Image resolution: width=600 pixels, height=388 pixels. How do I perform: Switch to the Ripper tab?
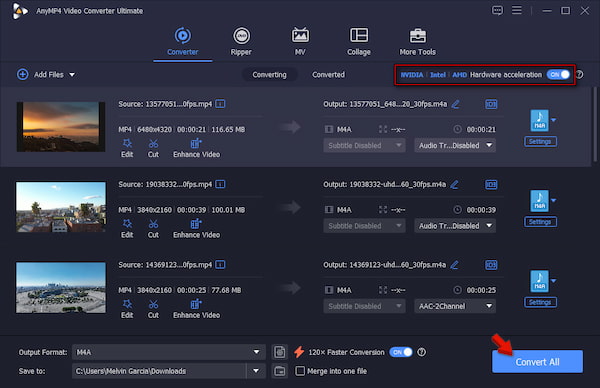click(x=241, y=42)
